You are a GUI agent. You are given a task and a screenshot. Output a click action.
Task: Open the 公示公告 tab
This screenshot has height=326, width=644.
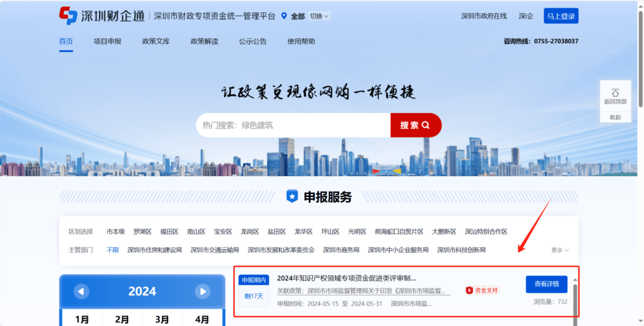(253, 41)
